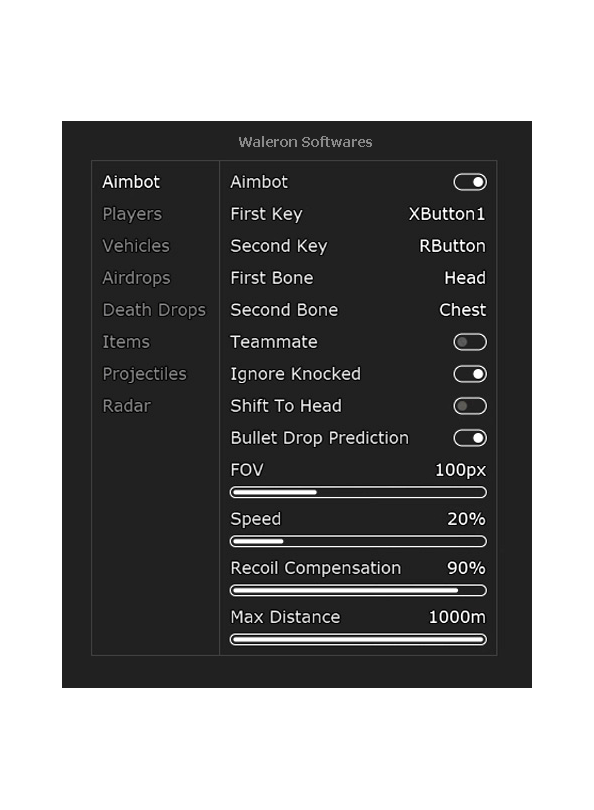This screenshot has height=810, width=594.
Task: Show the Projectiles settings tab
Action: (x=145, y=374)
